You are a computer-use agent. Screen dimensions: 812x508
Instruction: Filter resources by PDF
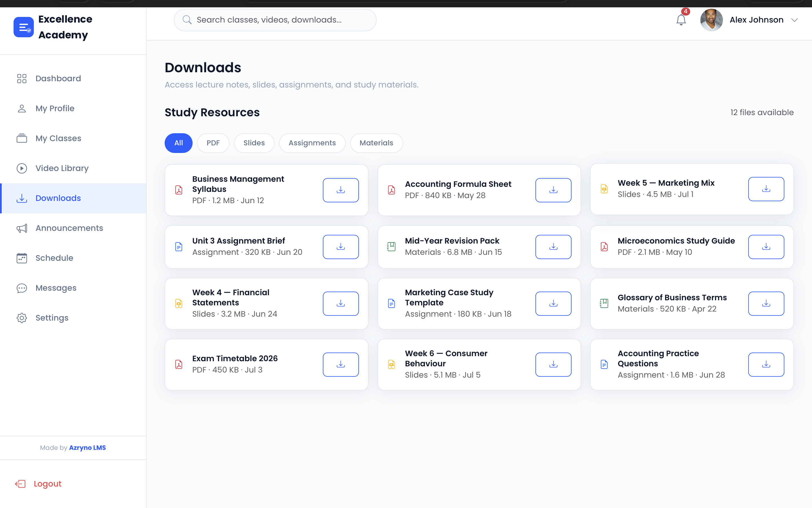pos(213,143)
